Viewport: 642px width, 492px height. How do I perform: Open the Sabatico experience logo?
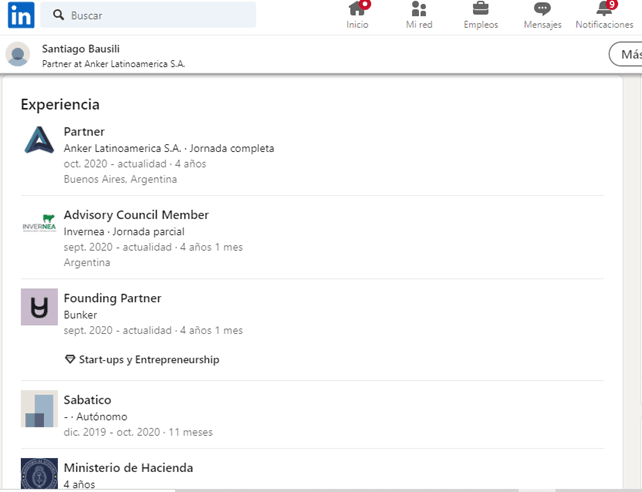point(39,408)
